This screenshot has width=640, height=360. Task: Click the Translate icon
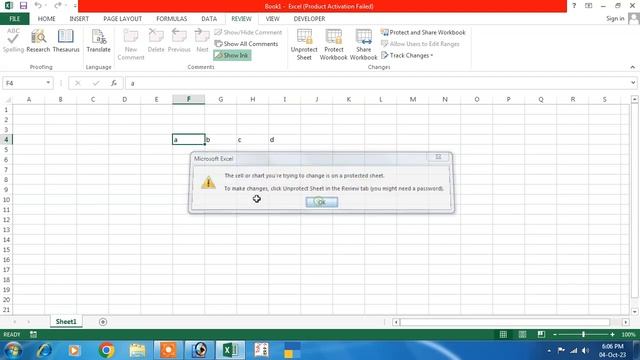point(98,40)
